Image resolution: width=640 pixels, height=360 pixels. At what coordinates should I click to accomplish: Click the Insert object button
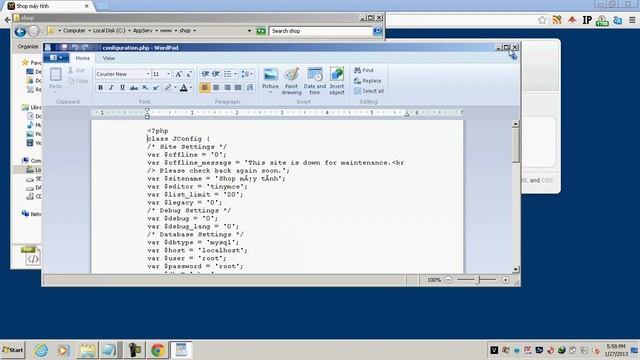tap(337, 81)
